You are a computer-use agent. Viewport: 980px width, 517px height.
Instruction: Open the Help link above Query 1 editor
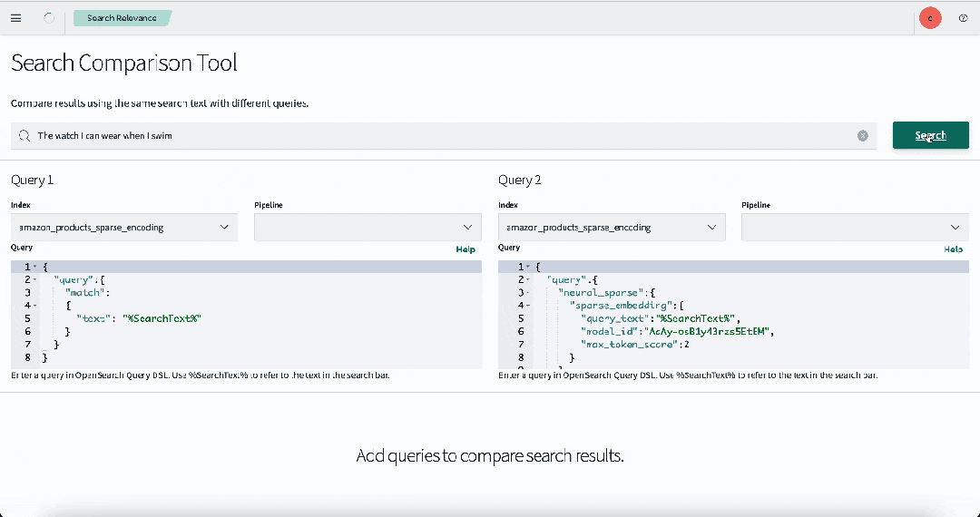465,249
